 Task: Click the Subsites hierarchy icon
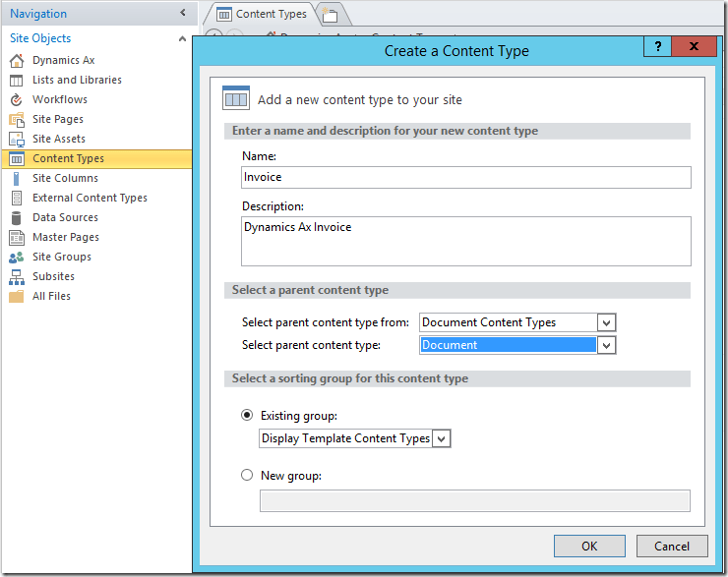(17, 277)
